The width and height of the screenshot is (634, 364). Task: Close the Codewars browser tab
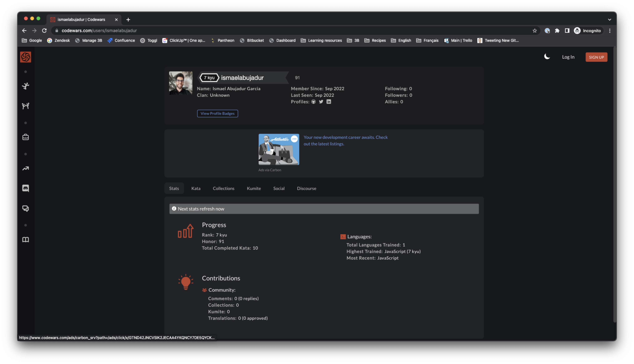[116, 19]
